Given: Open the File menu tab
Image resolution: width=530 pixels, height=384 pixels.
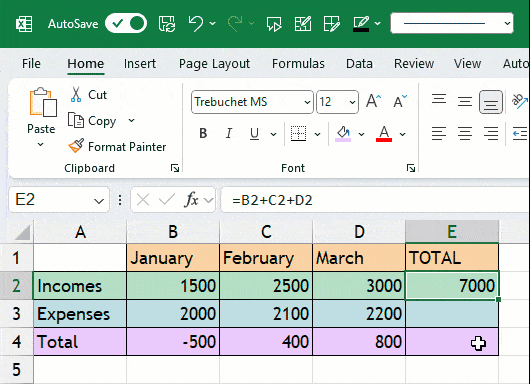Looking at the screenshot, I should click(31, 64).
